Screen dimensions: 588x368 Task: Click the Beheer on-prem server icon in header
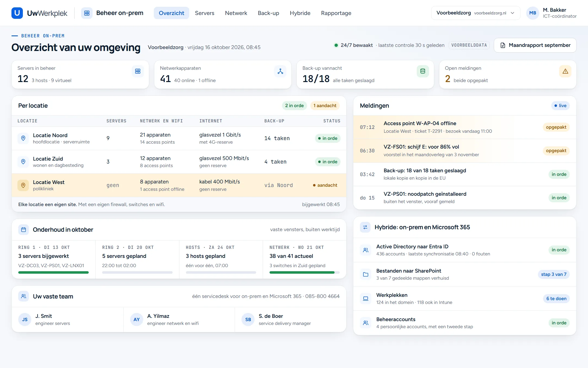point(87,13)
